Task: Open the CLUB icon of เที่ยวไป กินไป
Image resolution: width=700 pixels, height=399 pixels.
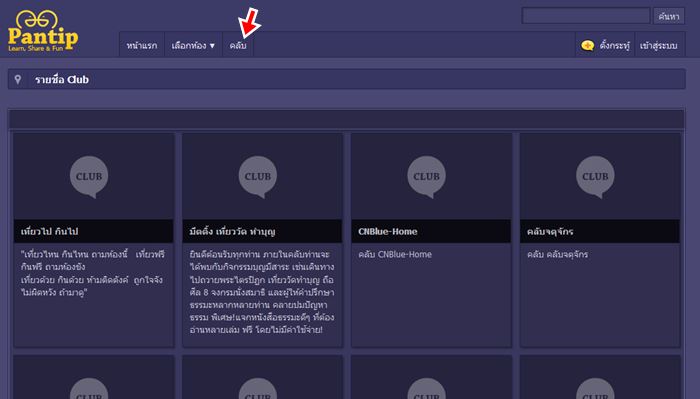Action: (x=89, y=177)
